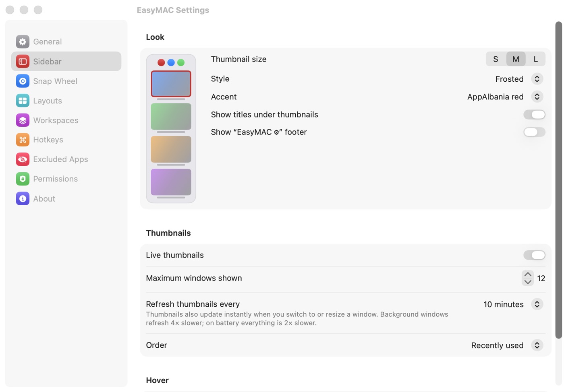Decrease Maximum windows shown with down arrow
Screen dimensions: 564x392
point(528,282)
